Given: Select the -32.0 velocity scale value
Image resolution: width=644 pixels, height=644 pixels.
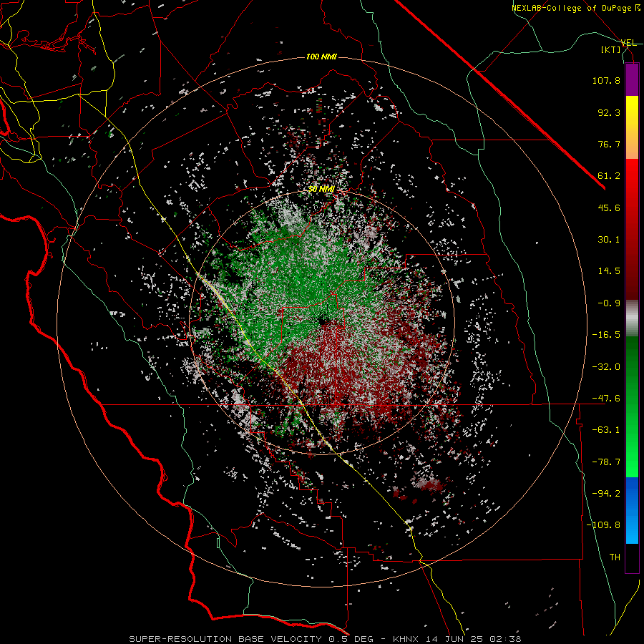Looking at the screenshot, I should coord(606,367).
